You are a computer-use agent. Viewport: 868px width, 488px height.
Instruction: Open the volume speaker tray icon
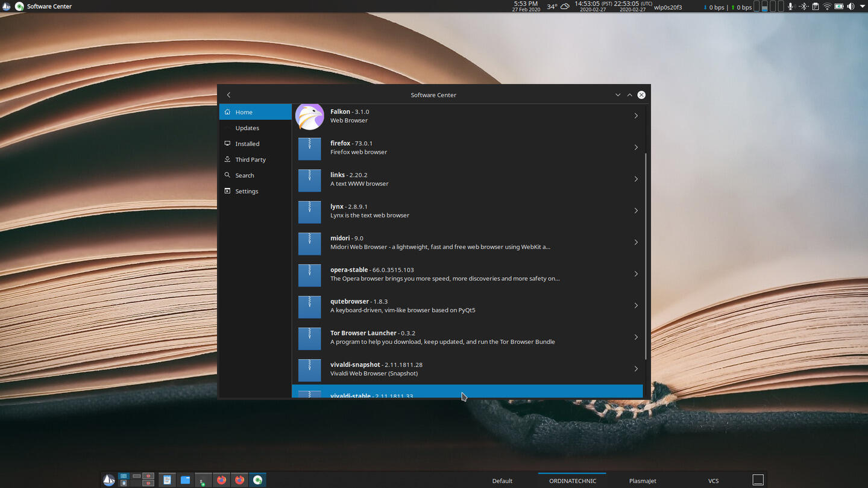point(851,7)
